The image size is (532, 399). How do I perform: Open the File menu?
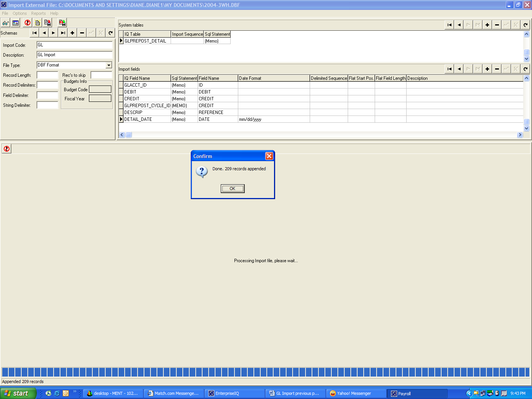[5, 13]
